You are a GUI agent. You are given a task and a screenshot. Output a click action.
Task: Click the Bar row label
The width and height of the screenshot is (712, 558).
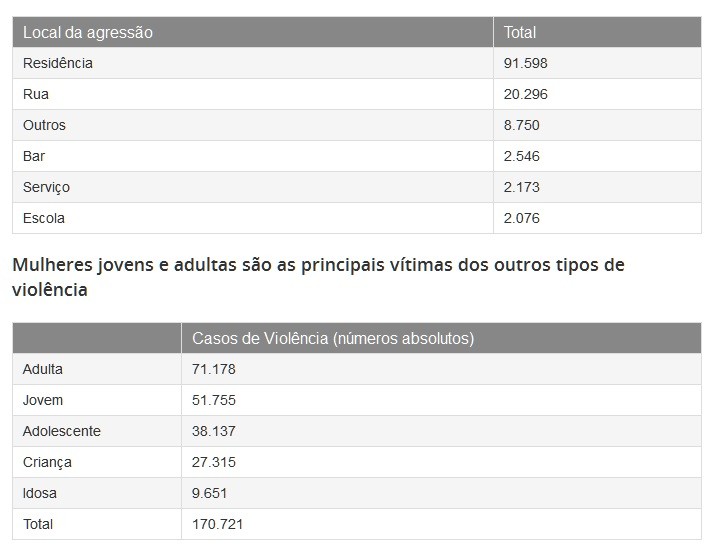coord(34,156)
